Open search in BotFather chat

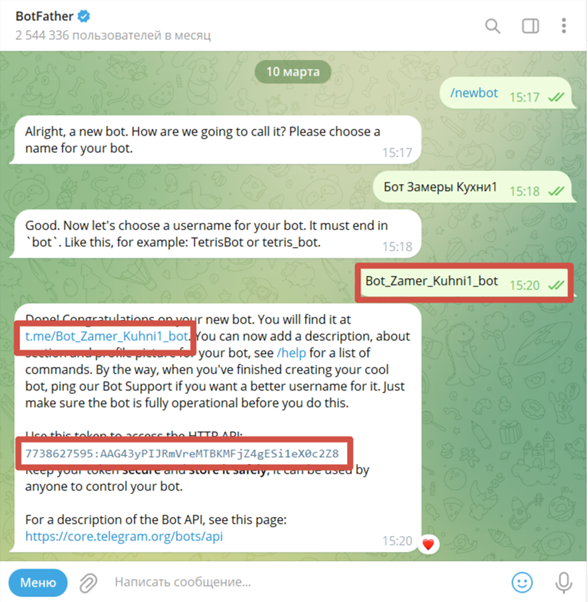tap(492, 26)
